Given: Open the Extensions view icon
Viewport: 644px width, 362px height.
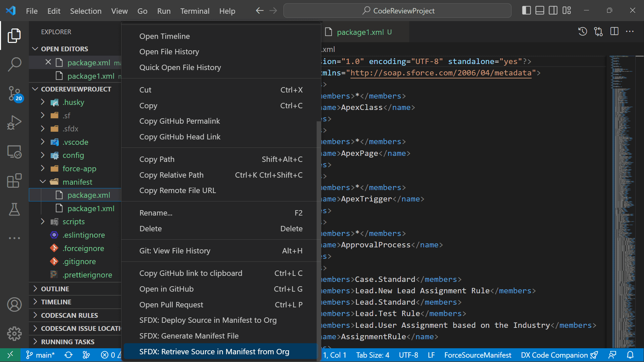Looking at the screenshot, I should pos(14,181).
